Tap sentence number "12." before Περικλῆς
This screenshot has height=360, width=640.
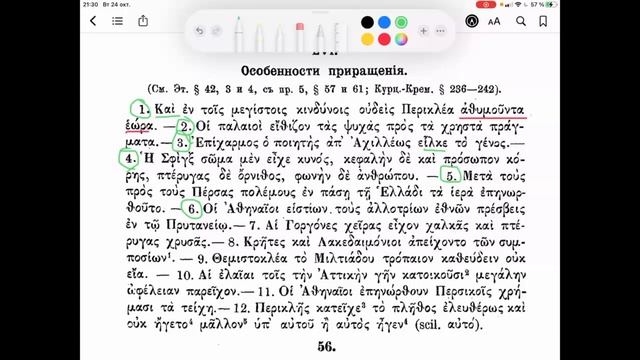click(x=241, y=308)
